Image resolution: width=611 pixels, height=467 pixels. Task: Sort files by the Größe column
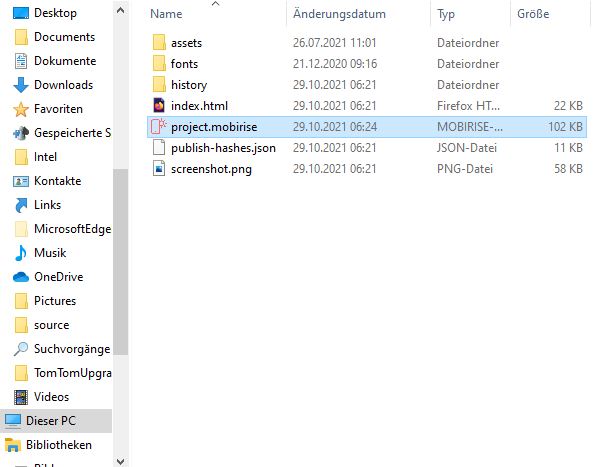(x=533, y=14)
